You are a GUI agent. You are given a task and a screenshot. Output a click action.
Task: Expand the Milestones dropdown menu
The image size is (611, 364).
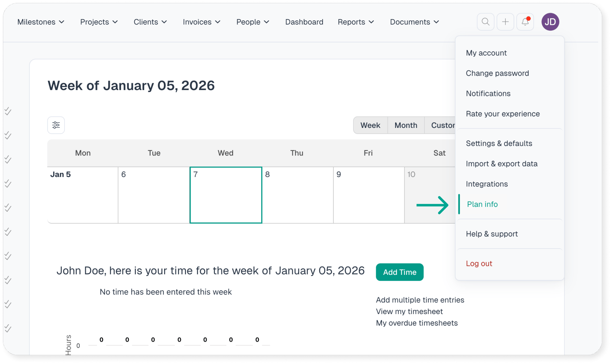41,22
